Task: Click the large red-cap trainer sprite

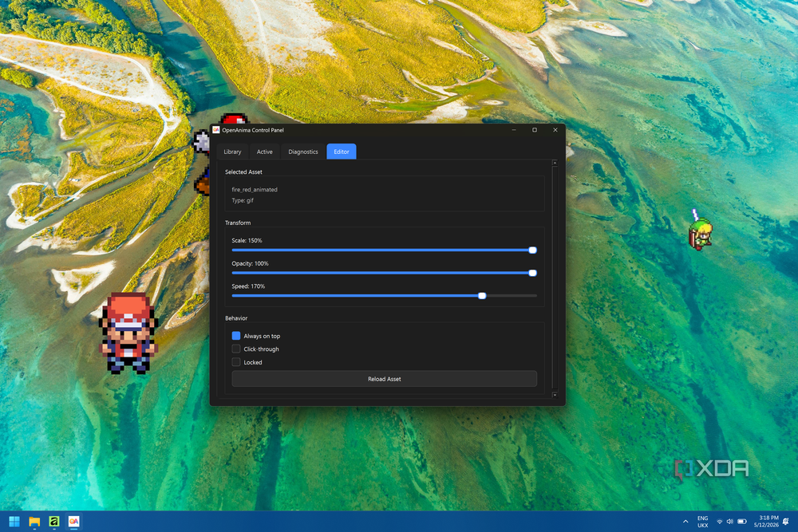Action: tap(128, 333)
